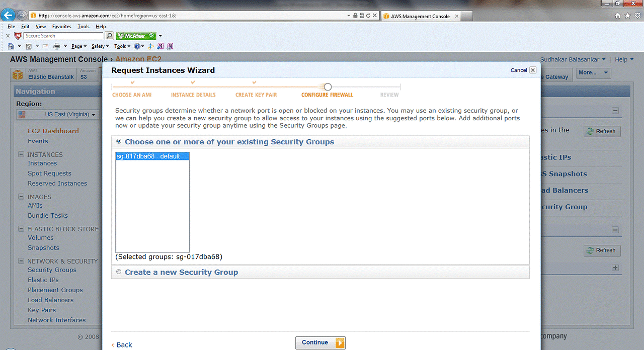Open browser settings gear icon
644x350 pixels.
tap(637, 16)
